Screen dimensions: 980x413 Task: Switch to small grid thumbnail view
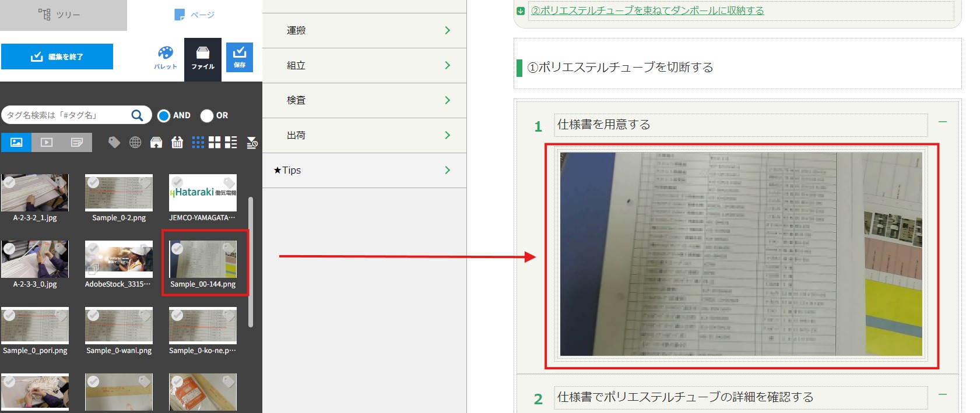(198, 142)
